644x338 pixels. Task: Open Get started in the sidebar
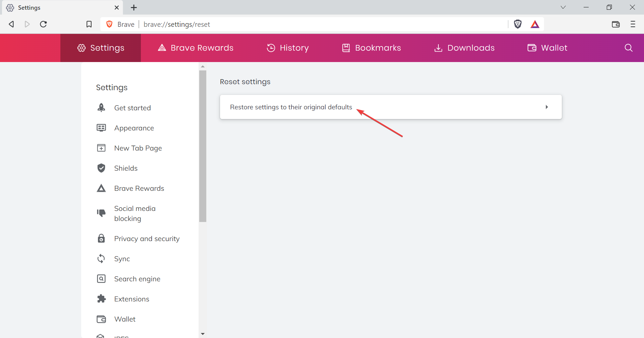(132, 108)
